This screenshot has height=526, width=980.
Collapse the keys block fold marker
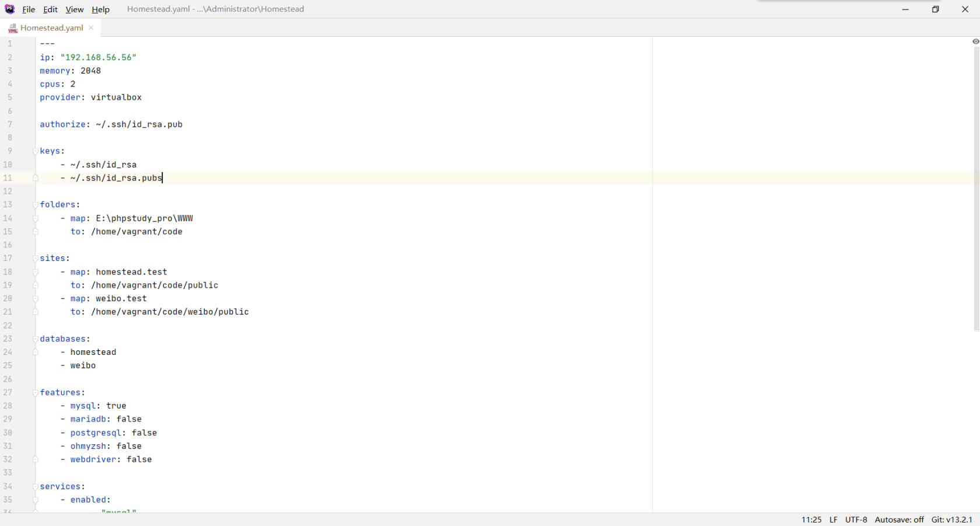36,151
